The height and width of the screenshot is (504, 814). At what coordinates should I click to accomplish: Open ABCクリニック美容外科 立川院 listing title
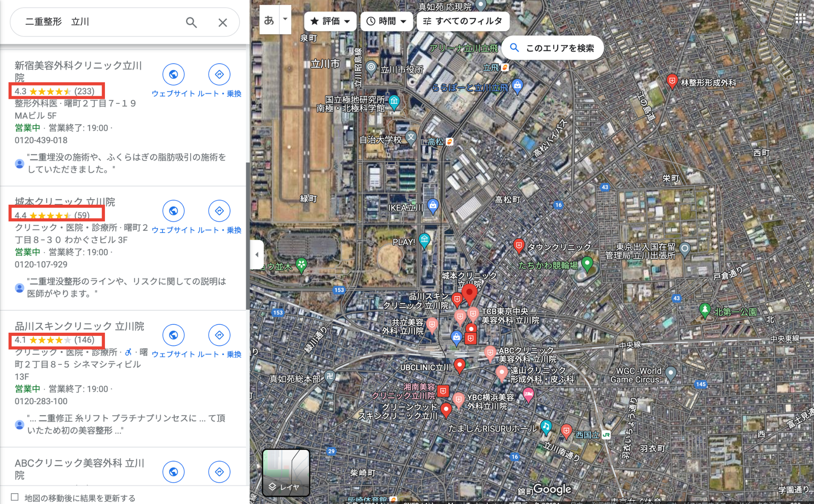[79, 469]
